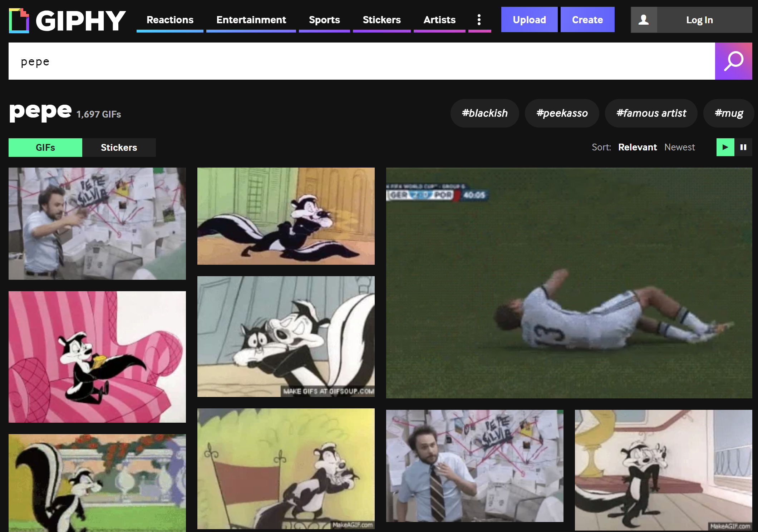Click the GIPHY logo icon
This screenshot has width=758, height=532.
19,20
